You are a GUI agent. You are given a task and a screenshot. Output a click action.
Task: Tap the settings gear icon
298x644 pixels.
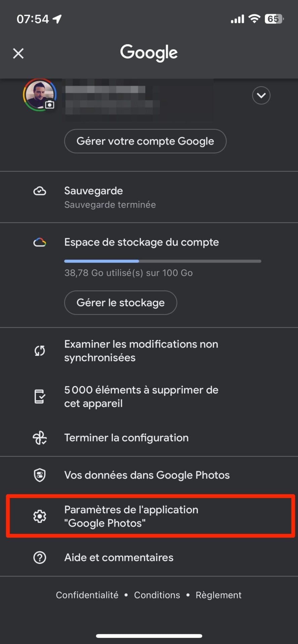(x=40, y=516)
